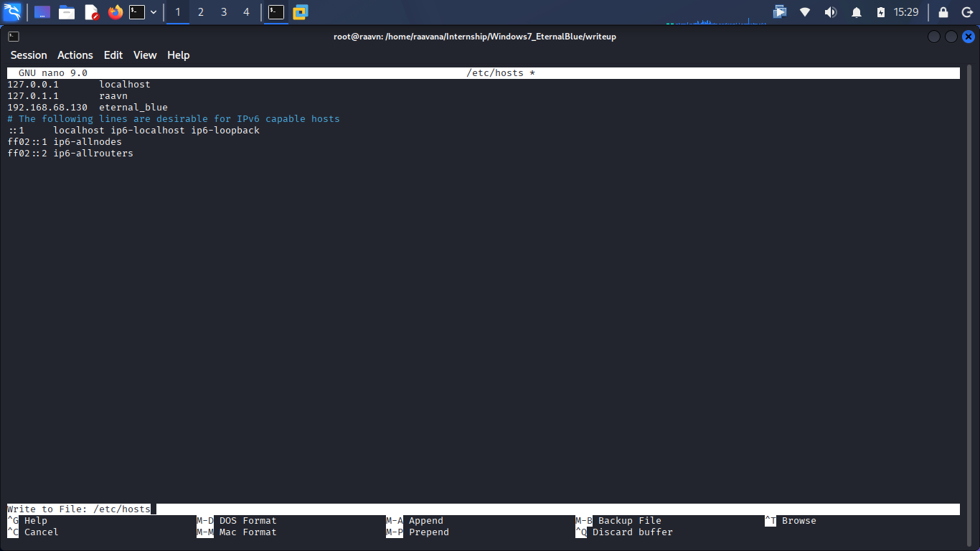Click the 'M-D DOS Format' shortcut label
980x551 pixels.
coord(237,521)
